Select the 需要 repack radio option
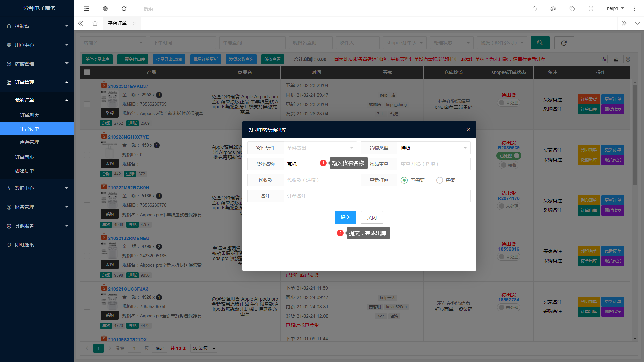The width and height of the screenshot is (644, 362). click(440, 180)
